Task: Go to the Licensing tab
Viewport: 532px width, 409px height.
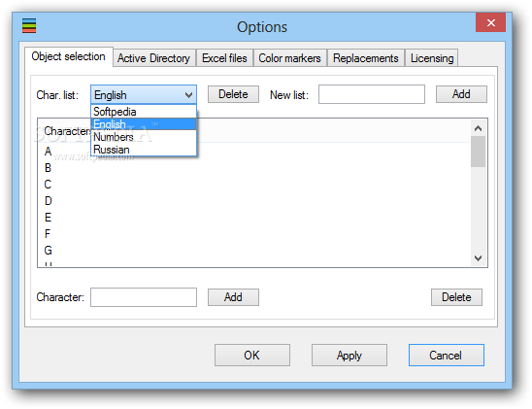Action: coord(432,58)
